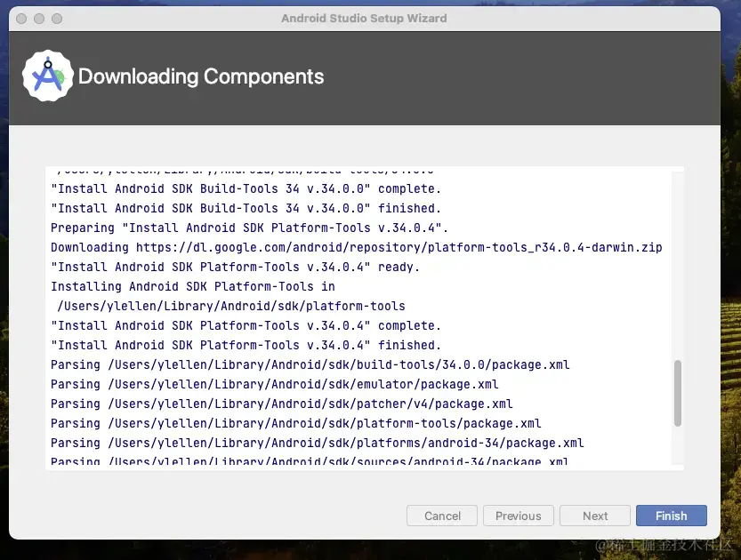This screenshot has width=741, height=560.
Task: Click the Cancel button
Action: (x=442, y=516)
